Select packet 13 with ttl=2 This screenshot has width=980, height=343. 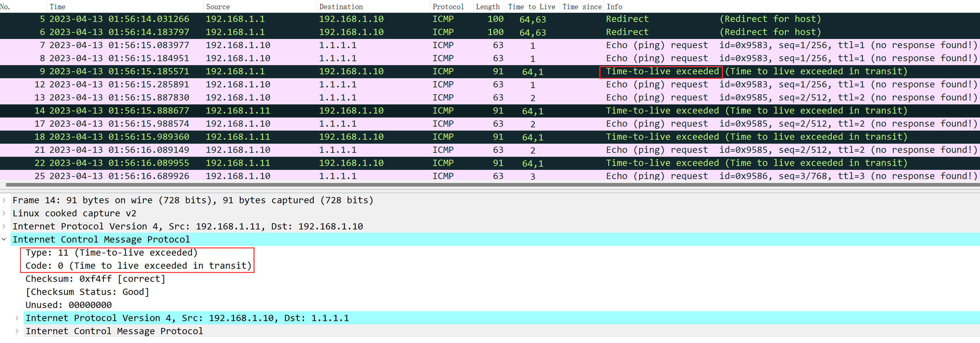(x=490, y=97)
